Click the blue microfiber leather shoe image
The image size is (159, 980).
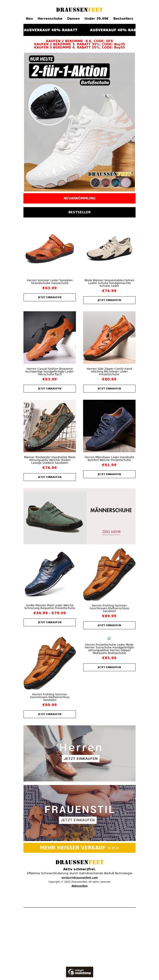pyautogui.click(x=109, y=426)
